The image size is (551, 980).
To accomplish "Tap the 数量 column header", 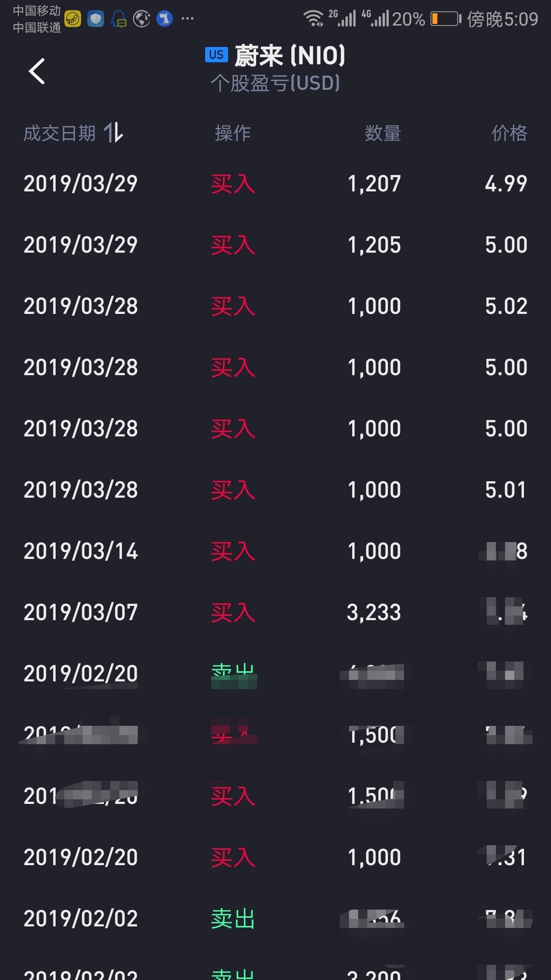I will [x=383, y=133].
